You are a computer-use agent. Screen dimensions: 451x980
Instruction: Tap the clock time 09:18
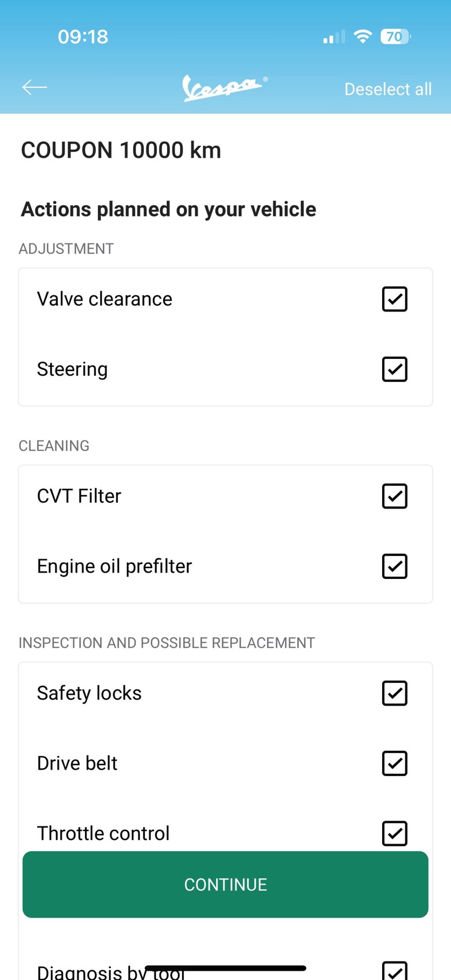[83, 36]
